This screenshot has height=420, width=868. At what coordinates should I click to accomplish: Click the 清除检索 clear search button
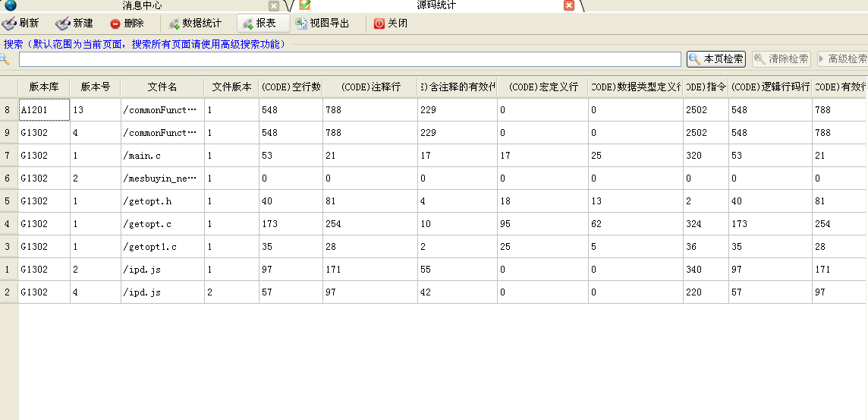[781, 59]
